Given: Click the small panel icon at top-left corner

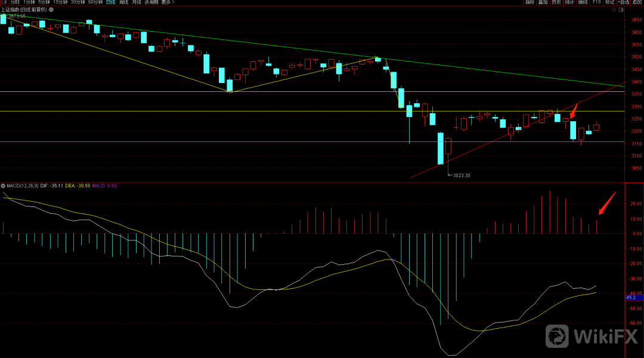Looking at the screenshot, I should (x=3, y=2).
